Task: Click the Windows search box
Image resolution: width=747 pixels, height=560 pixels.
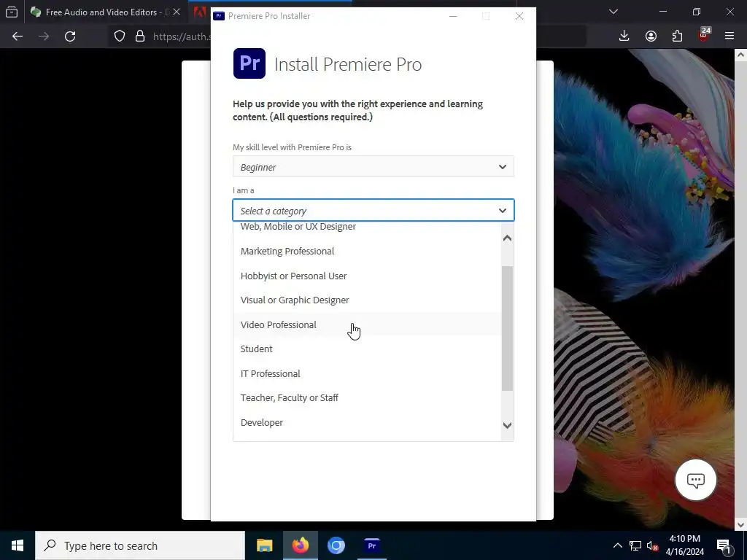Action: (x=140, y=545)
